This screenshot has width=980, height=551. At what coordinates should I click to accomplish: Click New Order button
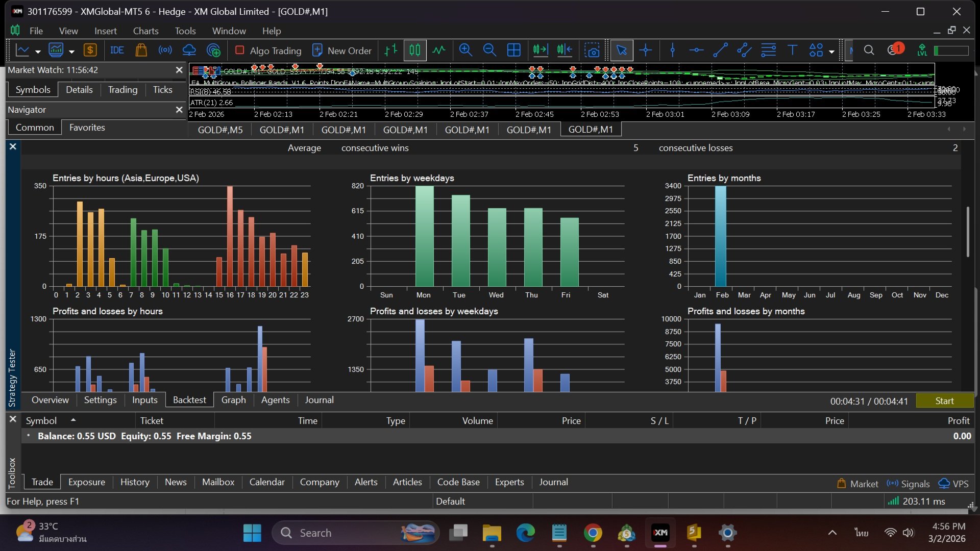click(x=341, y=51)
